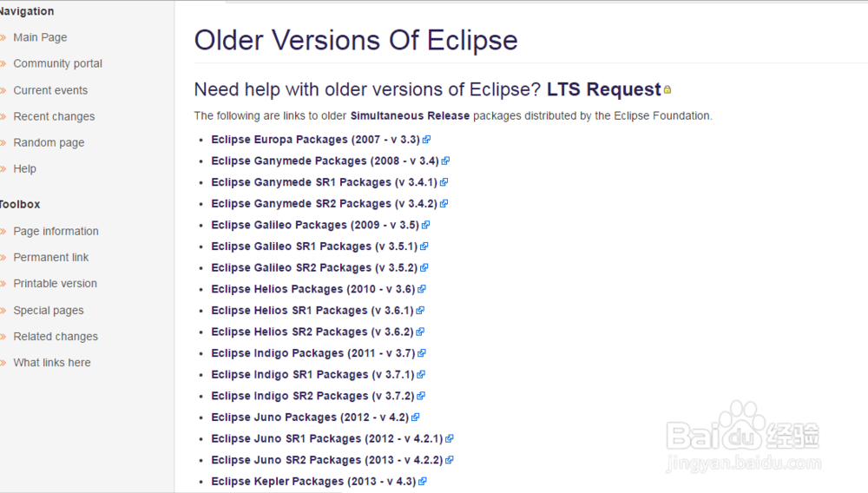
Task: View Recent changes
Action: click(x=54, y=116)
